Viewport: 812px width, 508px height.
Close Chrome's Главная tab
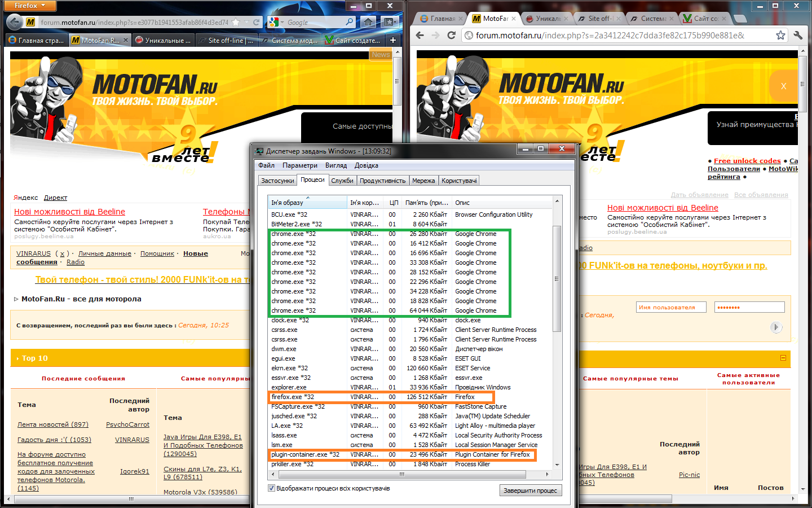460,19
